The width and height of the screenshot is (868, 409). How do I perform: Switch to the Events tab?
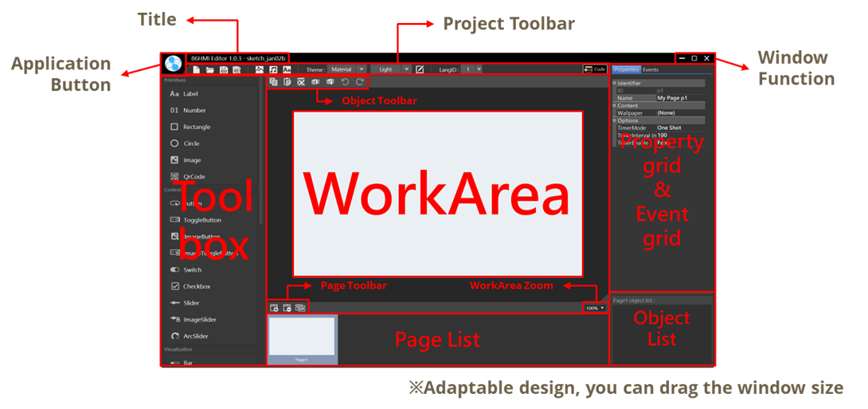[x=651, y=70]
